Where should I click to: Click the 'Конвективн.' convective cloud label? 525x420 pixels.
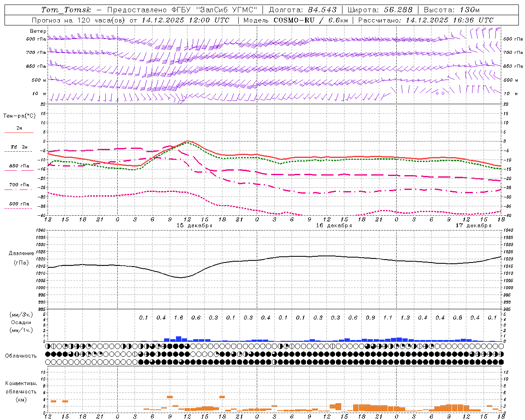[x=21, y=383]
